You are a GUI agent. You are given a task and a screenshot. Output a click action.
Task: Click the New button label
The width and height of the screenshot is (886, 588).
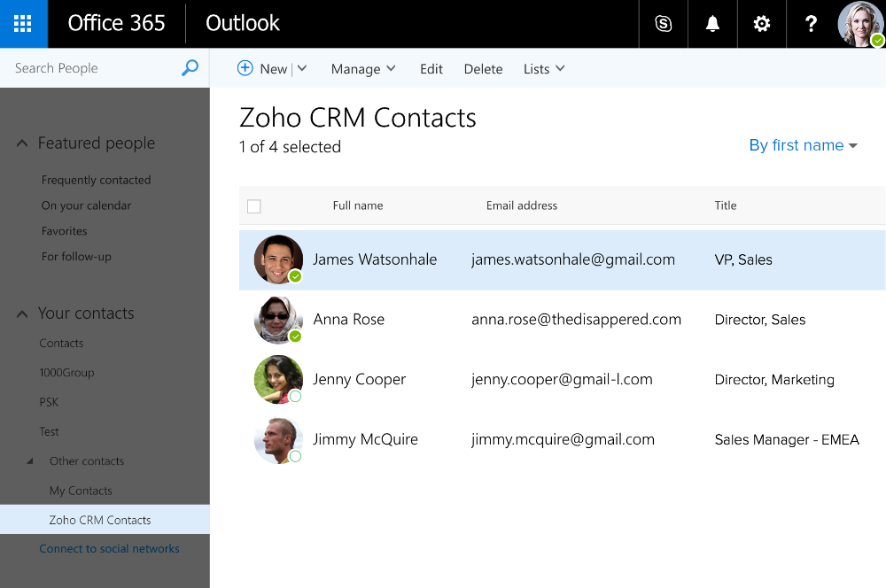(274, 69)
